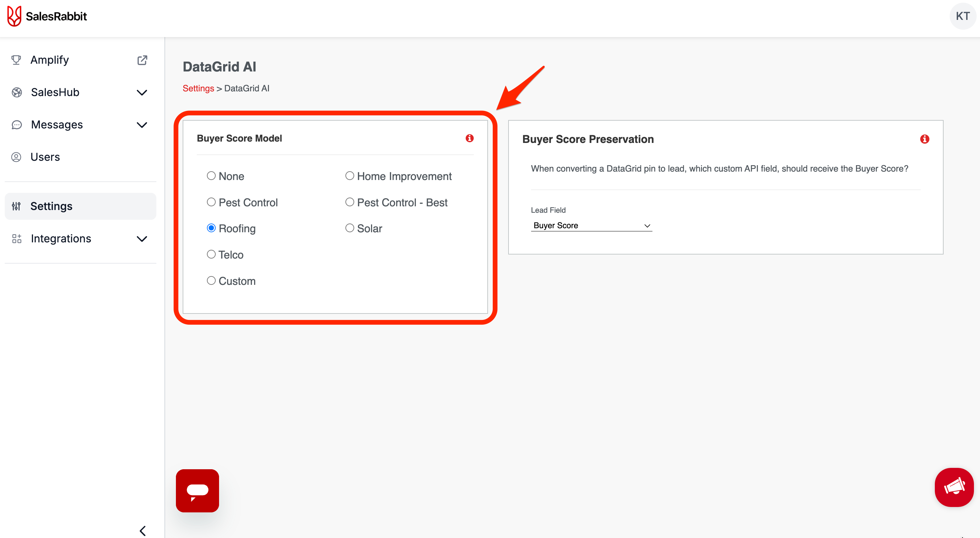
Task: Open the KT user avatar menu
Action: pyautogui.click(x=962, y=16)
